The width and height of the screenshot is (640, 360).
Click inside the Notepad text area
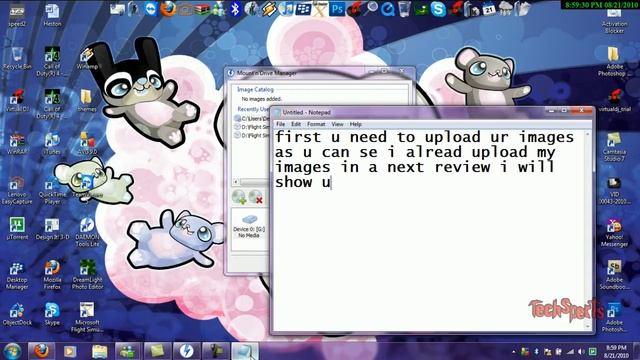[x=429, y=231]
